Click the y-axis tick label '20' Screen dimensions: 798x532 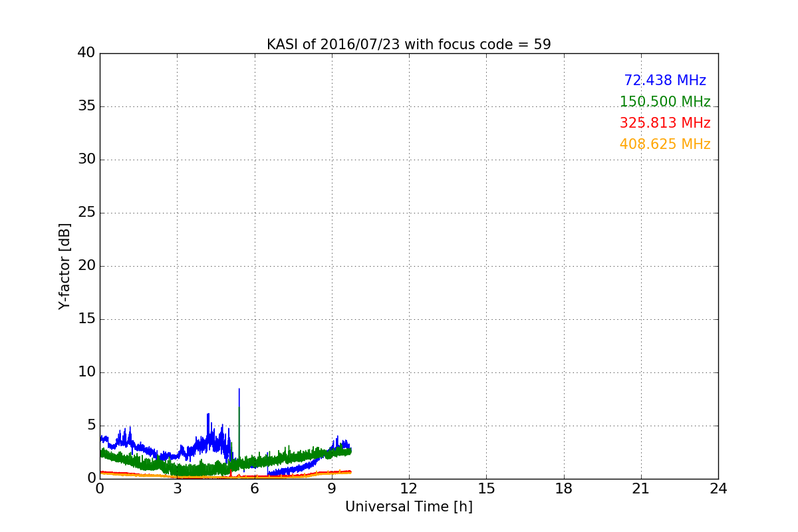[86, 265]
